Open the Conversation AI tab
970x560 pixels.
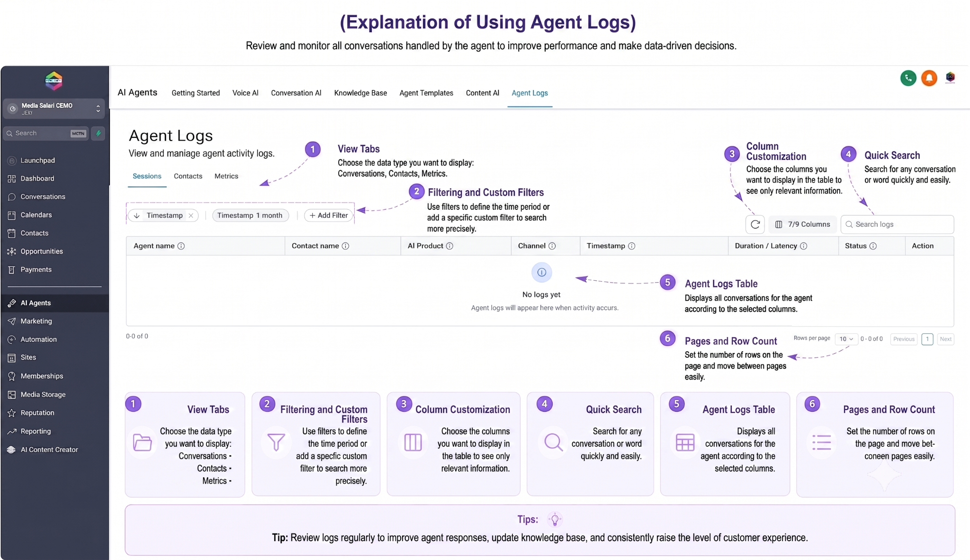pyautogui.click(x=296, y=93)
